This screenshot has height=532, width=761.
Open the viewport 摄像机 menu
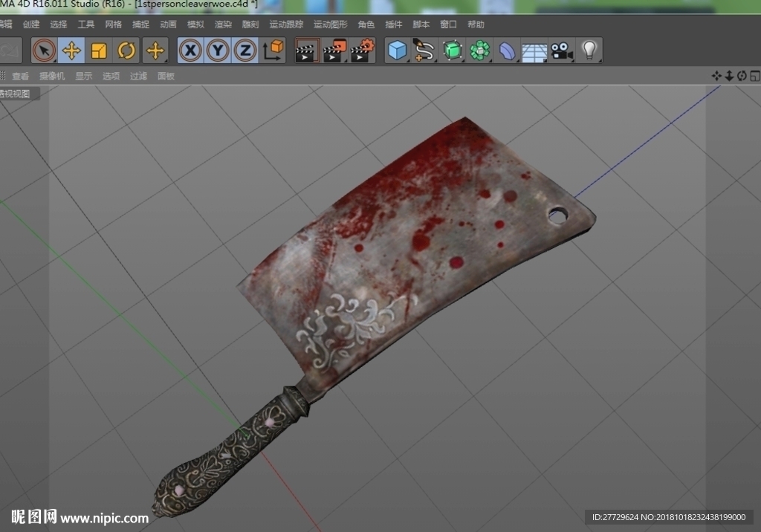pyautogui.click(x=52, y=77)
